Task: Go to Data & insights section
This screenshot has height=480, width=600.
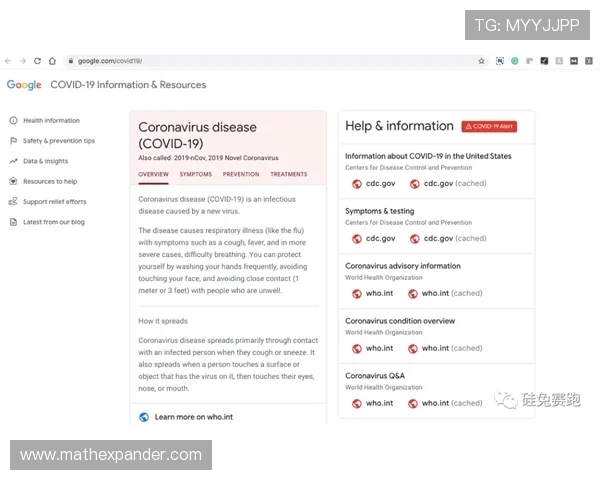Action: (x=45, y=161)
